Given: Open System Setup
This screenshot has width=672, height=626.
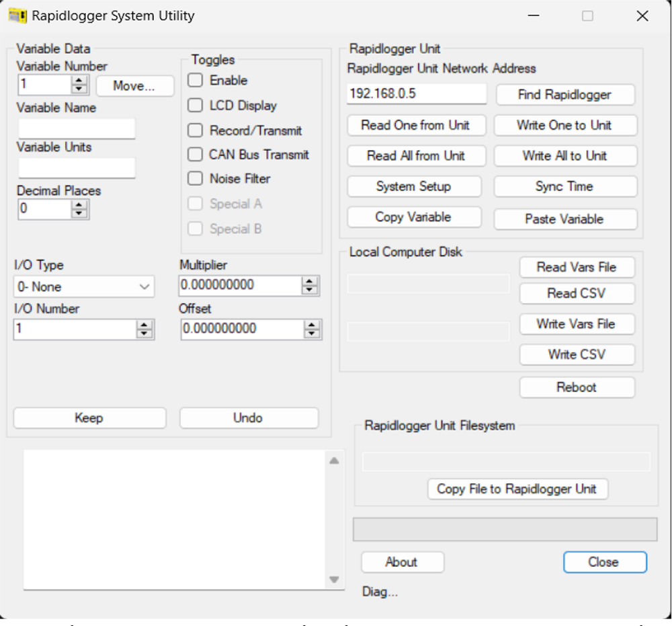Looking at the screenshot, I should pos(414,186).
